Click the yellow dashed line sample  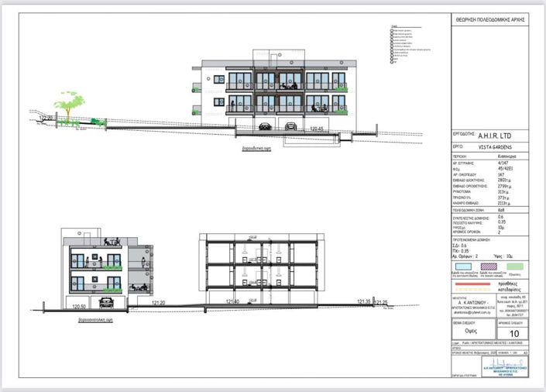click(472, 290)
